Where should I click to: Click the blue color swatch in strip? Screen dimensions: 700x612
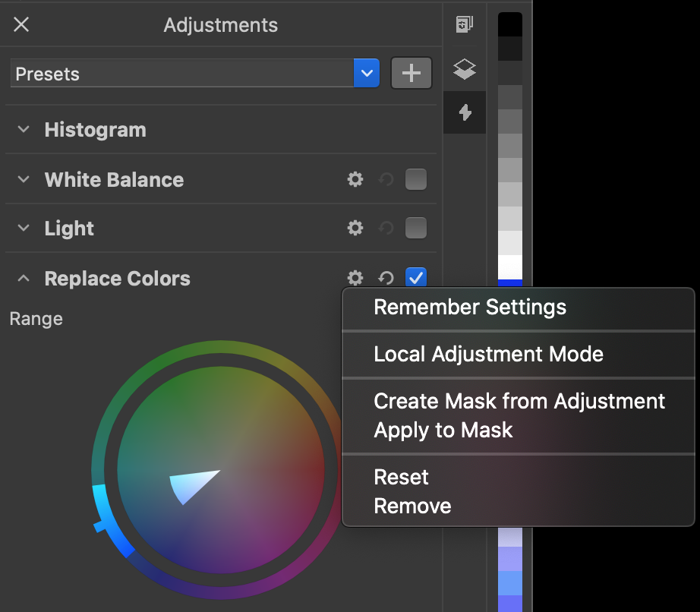coord(509,283)
